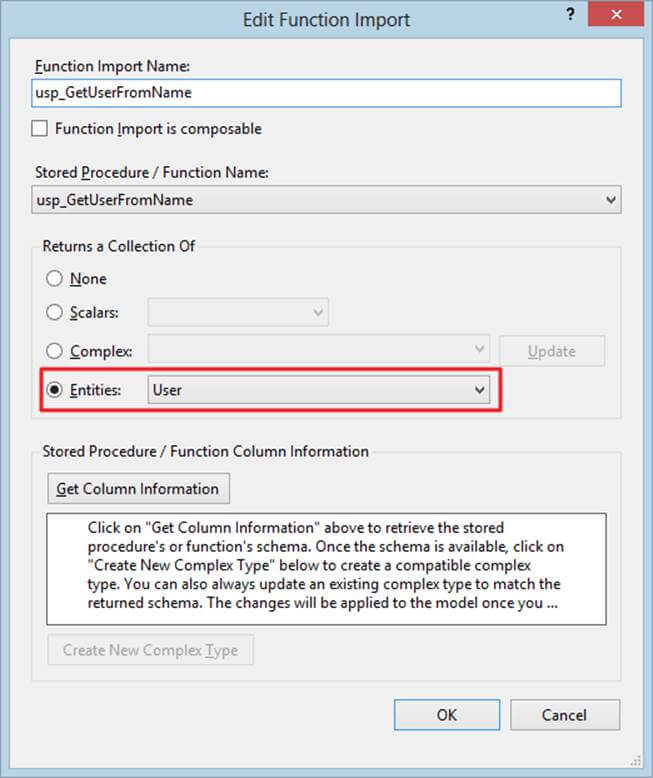Click the Function Import Name text field
The image size is (653, 778).
[326, 92]
